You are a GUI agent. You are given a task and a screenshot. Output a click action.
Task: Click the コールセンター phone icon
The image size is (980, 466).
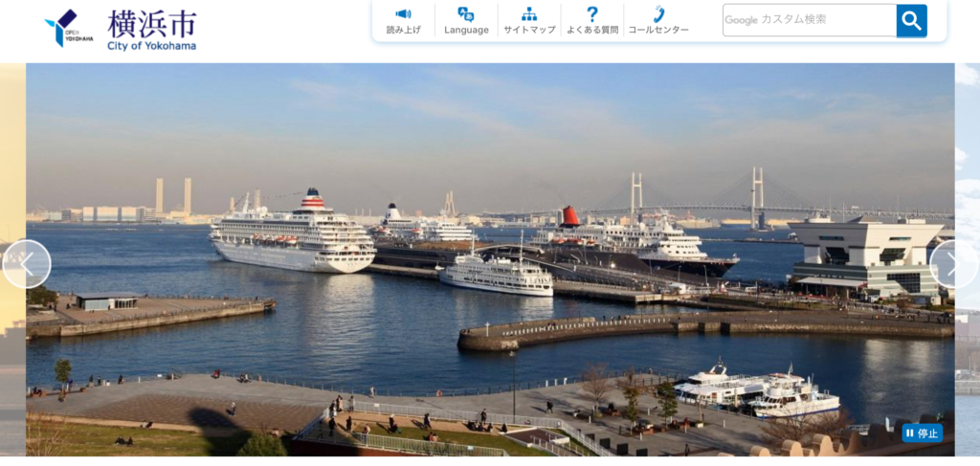[658, 14]
